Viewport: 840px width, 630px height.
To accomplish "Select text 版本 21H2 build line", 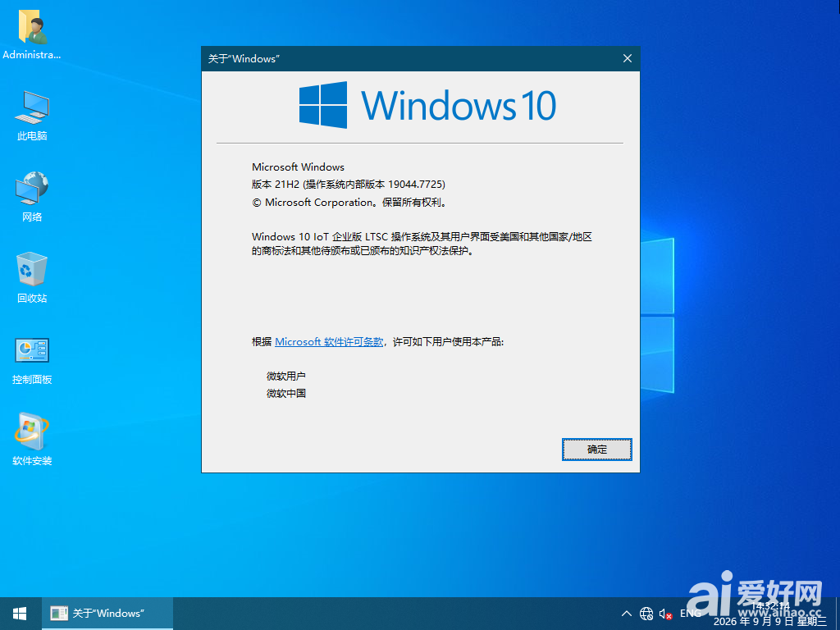I will click(348, 185).
